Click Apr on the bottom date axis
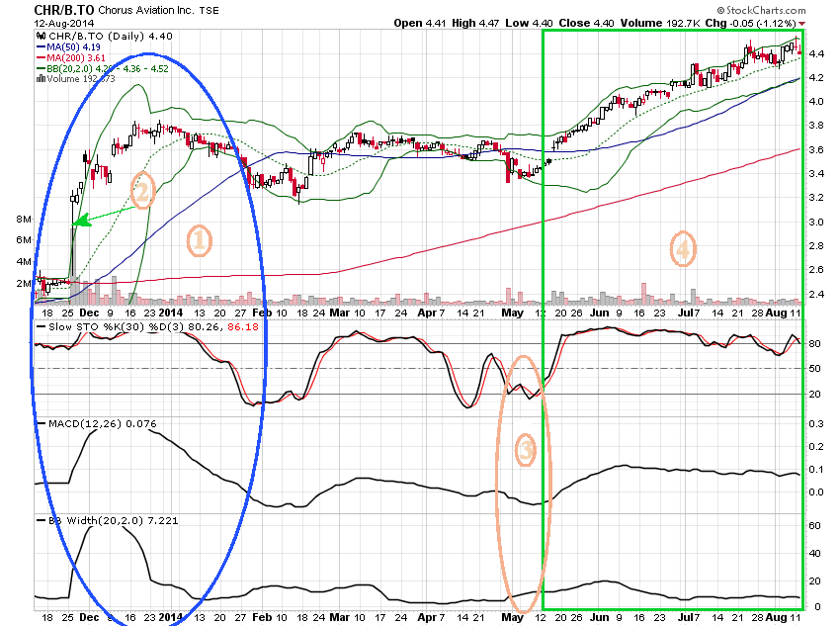This screenshot has width=840, height=626. pos(427,617)
